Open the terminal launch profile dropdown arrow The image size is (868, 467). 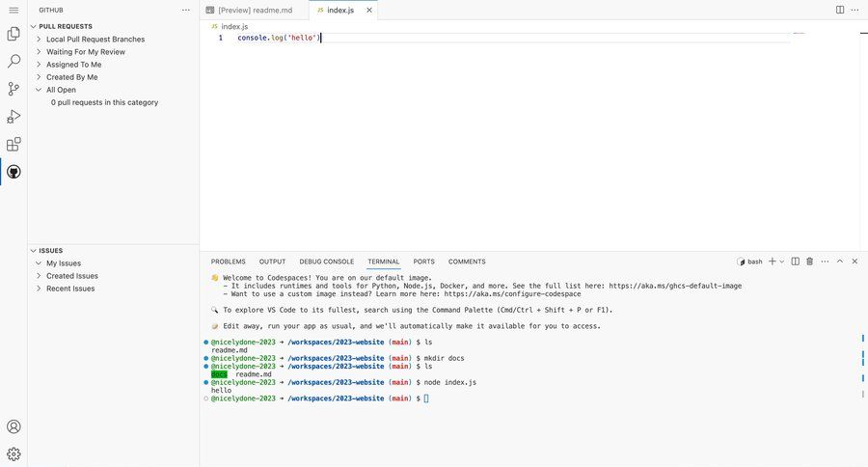[x=781, y=261]
